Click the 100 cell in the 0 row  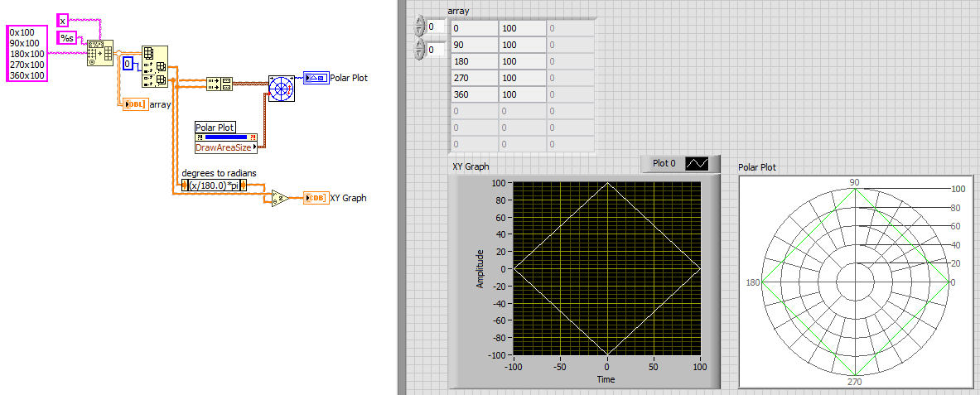[x=522, y=28]
